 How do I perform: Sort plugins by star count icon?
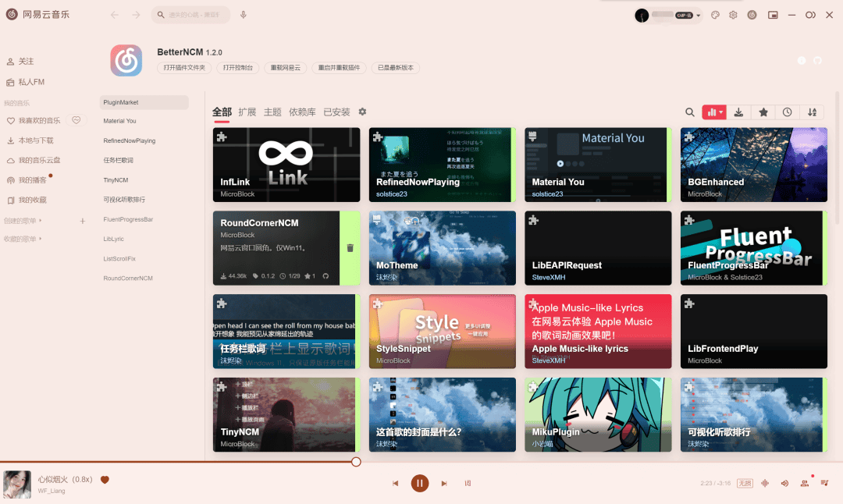click(763, 112)
